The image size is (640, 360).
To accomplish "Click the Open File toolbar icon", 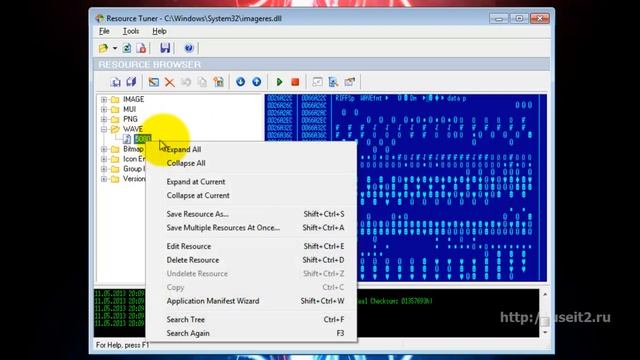I will [103, 48].
